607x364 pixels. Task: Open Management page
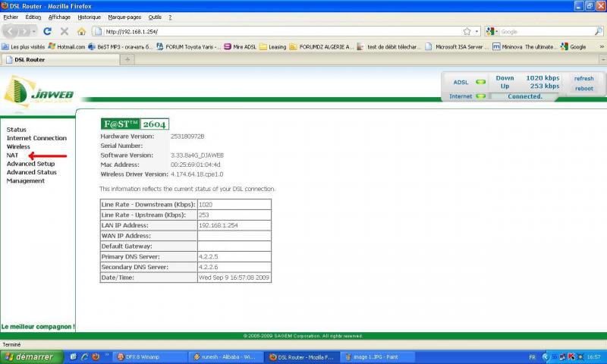(26, 180)
